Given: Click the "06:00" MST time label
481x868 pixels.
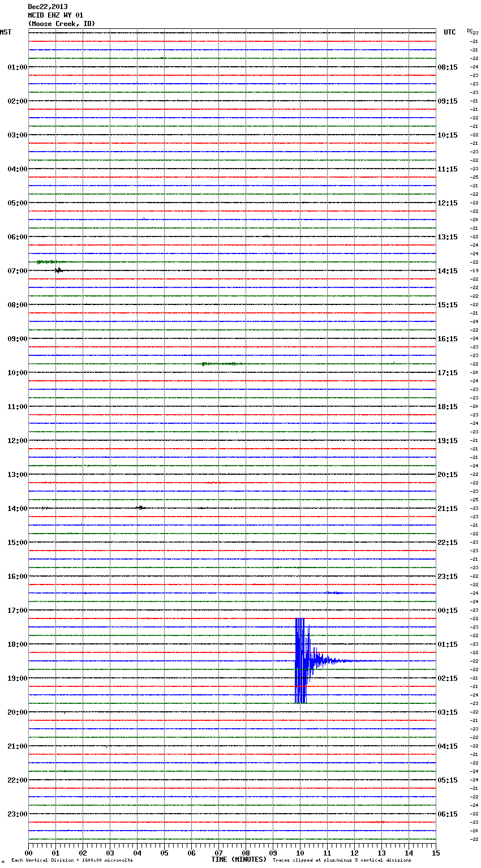Looking at the screenshot, I should pos(17,237).
